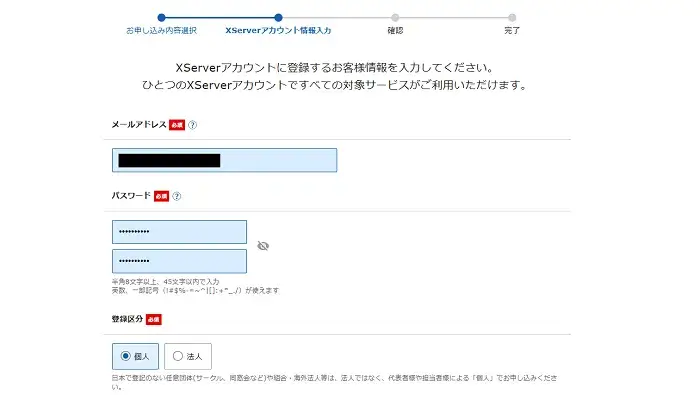Screen dimensions: 700x395
Task: Click the first progress step dot
Action: click(x=162, y=18)
